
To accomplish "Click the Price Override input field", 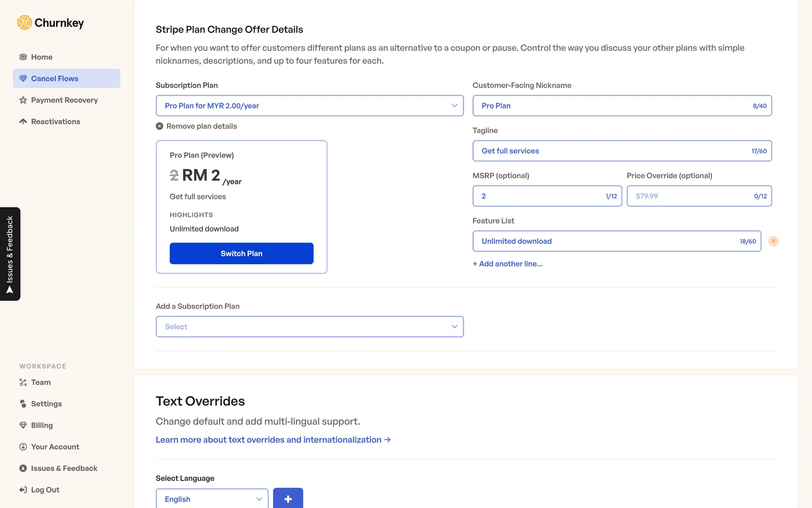I will pos(691,196).
